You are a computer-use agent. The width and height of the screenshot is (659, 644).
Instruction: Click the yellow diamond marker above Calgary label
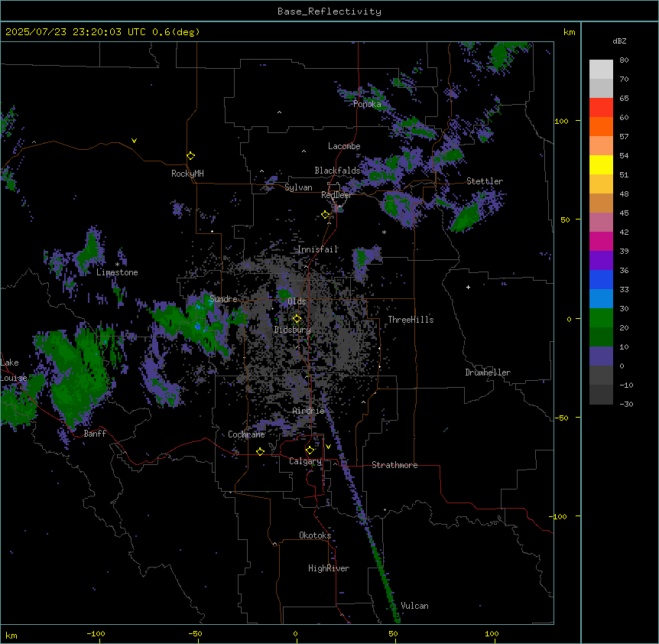click(x=310, y=450)
